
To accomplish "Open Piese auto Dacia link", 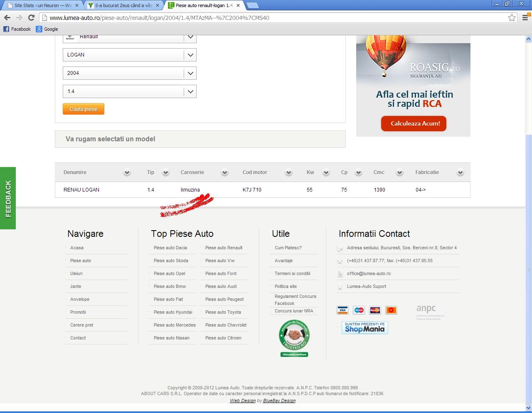I will click(x=170, y=248).
